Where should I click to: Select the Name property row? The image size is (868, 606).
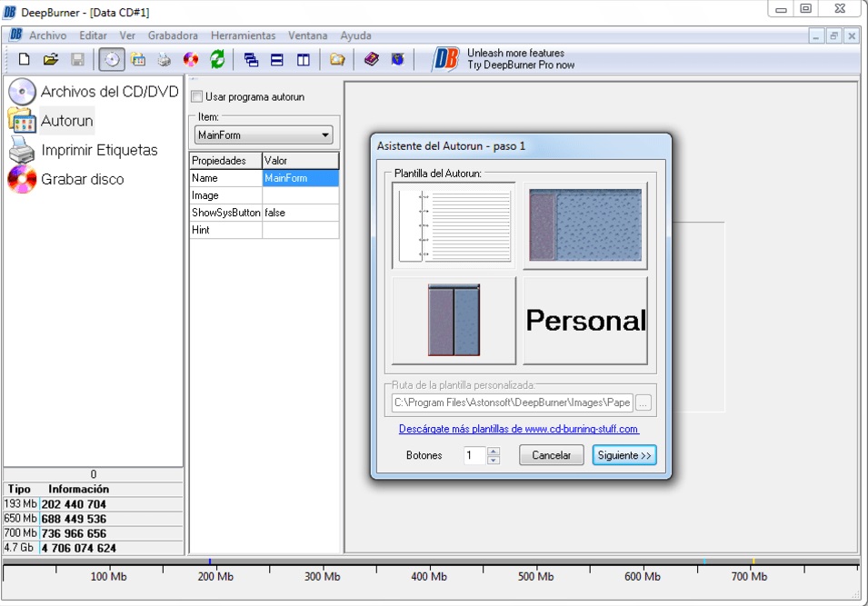tap(264, 178)
